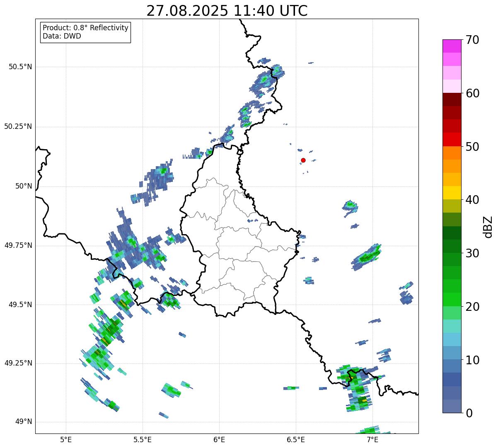Click the 49.75°N latitude label
Screen dimensions: 498x448
click(x=18, y=245)
